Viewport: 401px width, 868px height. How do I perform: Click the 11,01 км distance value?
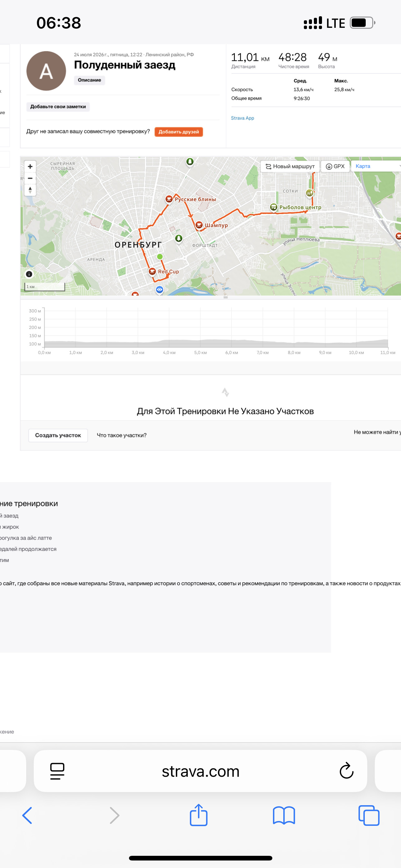(250, 57)
